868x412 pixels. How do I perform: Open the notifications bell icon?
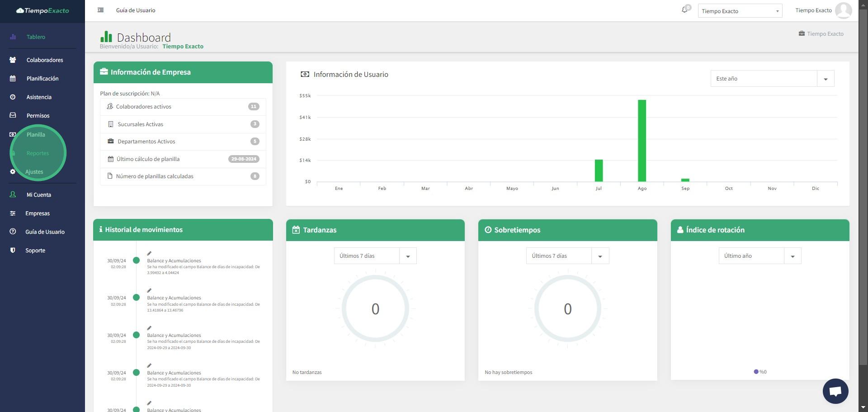point(684,10)
